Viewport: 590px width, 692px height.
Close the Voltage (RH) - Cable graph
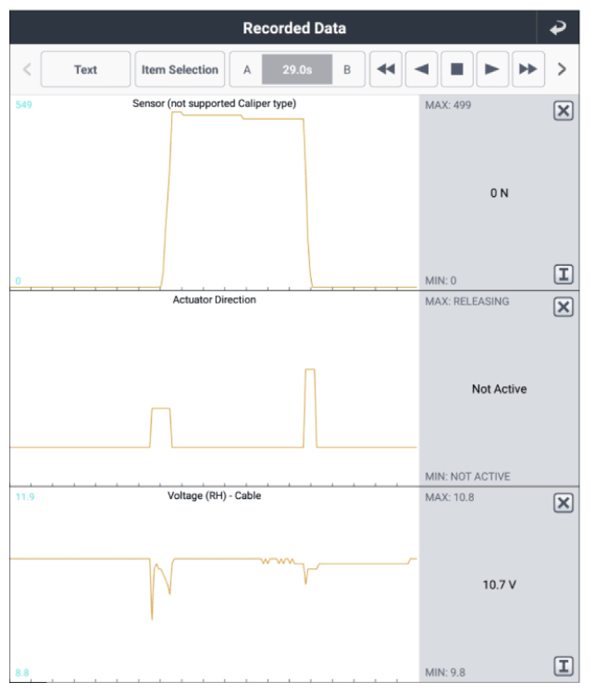tap(564, 503)
